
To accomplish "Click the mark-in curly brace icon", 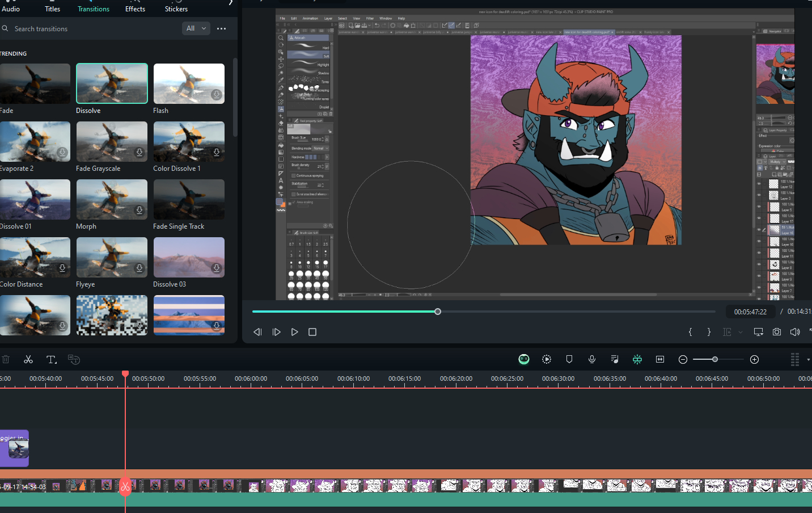I will (690, 332).
